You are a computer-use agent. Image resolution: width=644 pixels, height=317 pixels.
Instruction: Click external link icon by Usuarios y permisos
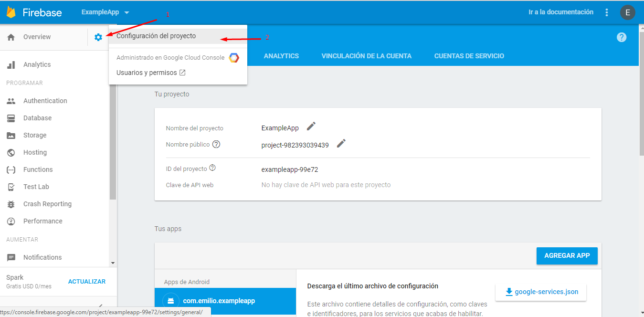182,73
